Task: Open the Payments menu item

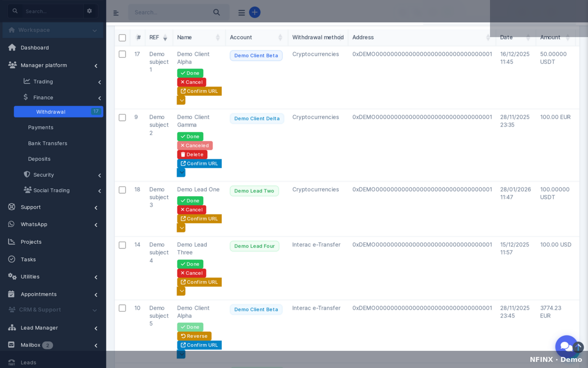Action: pos(41,127)
